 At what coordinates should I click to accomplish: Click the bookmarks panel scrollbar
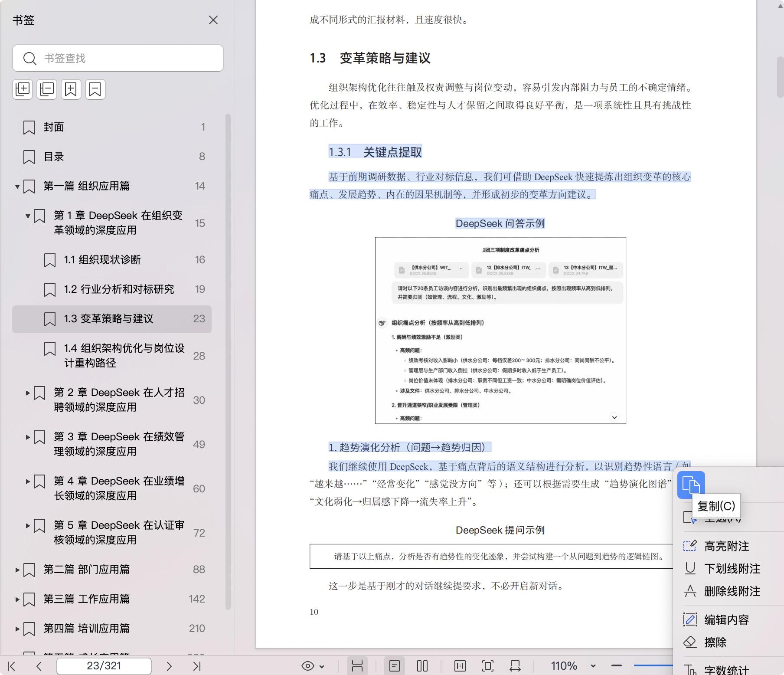pos(228,361)
